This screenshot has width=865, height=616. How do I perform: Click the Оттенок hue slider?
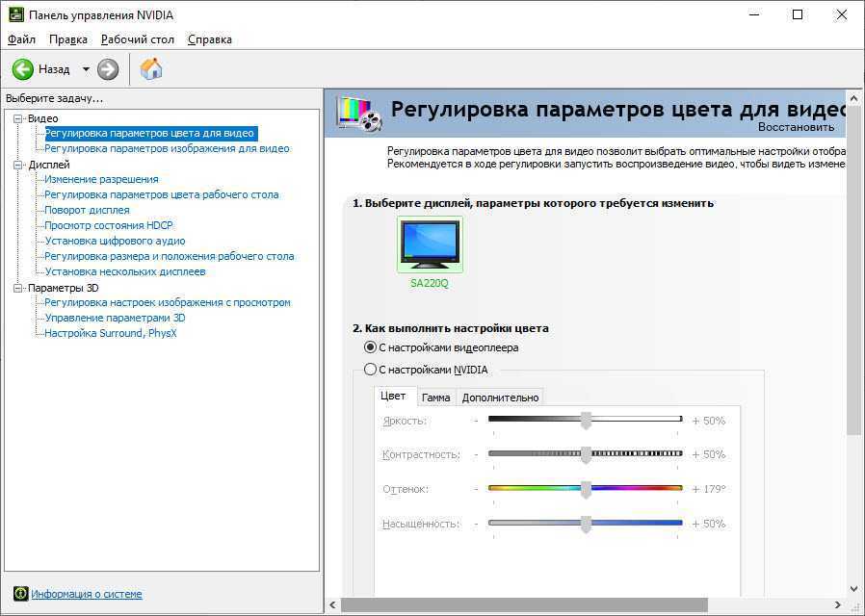click(x=585, y=489)
